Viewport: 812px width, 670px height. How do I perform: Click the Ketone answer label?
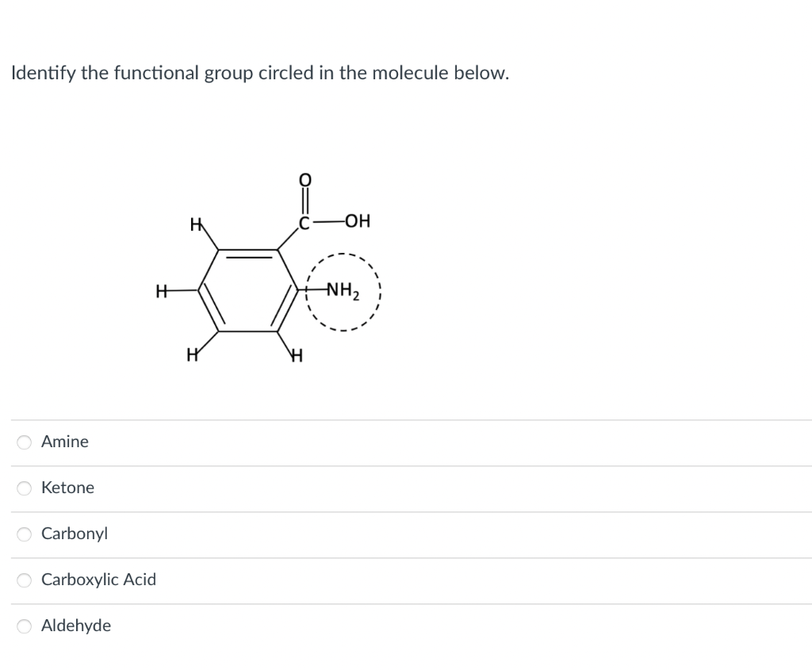[x=67, y=488]
